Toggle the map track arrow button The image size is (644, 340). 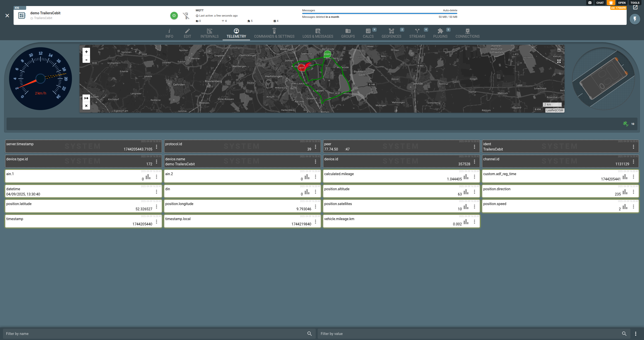click(x=86, y=98)
